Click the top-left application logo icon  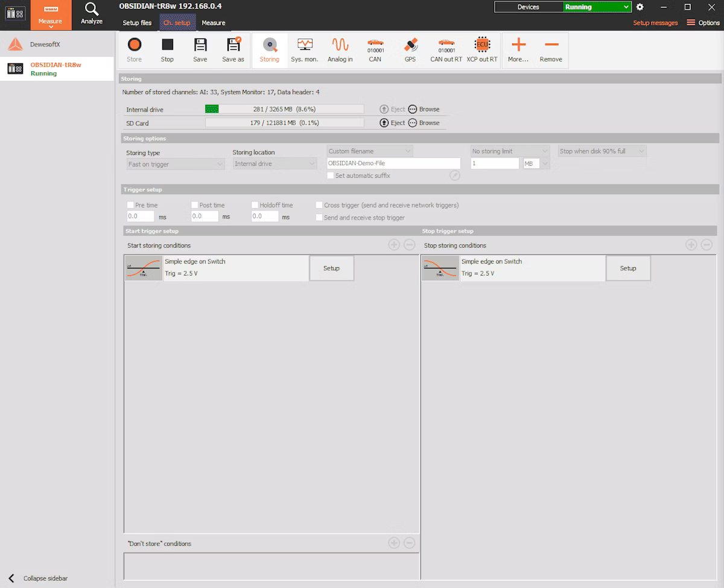pos(15,14)
